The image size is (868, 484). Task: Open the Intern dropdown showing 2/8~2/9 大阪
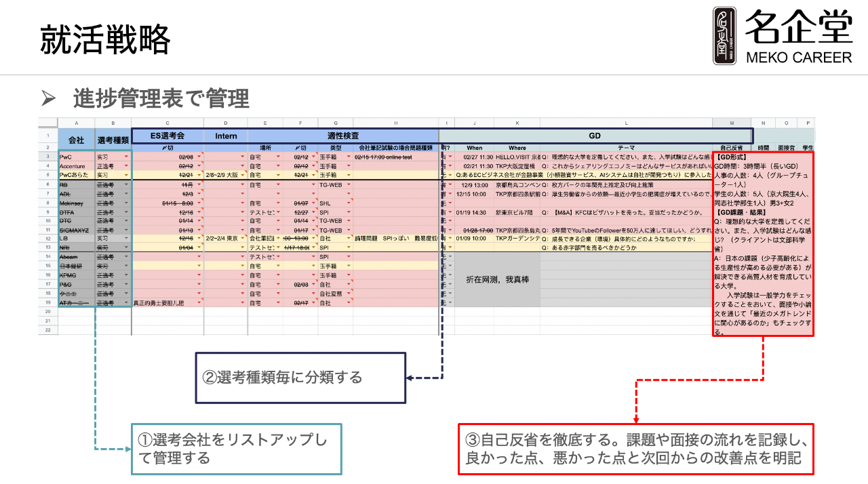click(242, 175)
